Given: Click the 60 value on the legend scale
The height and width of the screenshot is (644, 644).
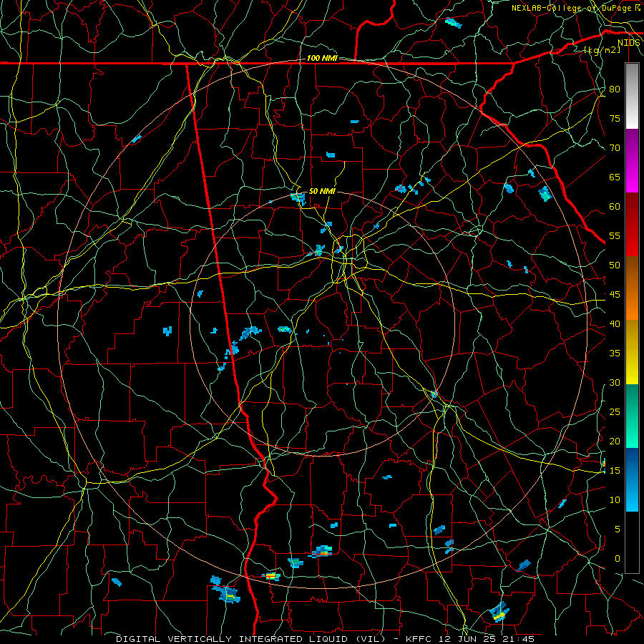Looking at the screenshot, I should [615, 207].
